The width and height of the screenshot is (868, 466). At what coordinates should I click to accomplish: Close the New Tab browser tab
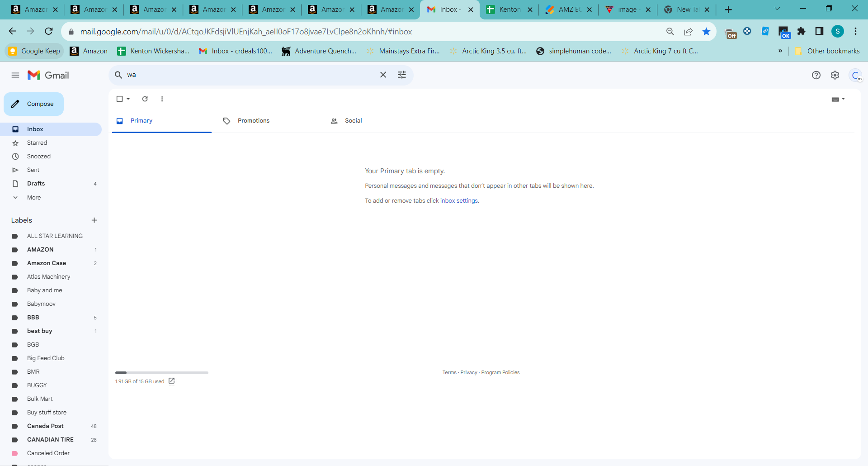coord(707,10)
